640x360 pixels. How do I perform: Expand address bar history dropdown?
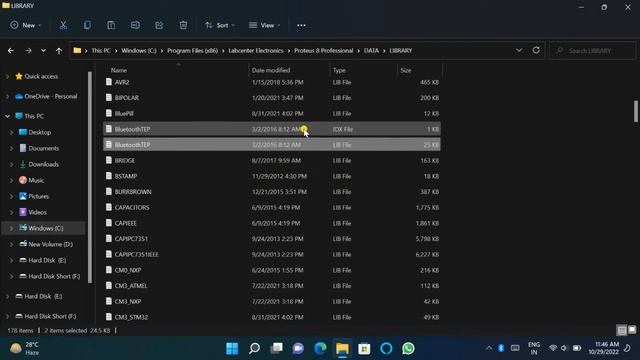(x=519, y=50)
